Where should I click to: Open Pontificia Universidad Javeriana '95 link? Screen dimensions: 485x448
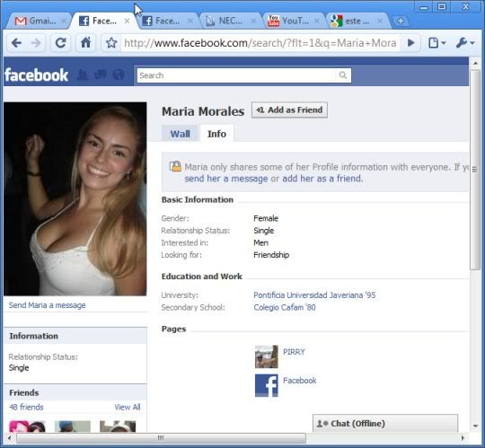coord(314,295)
